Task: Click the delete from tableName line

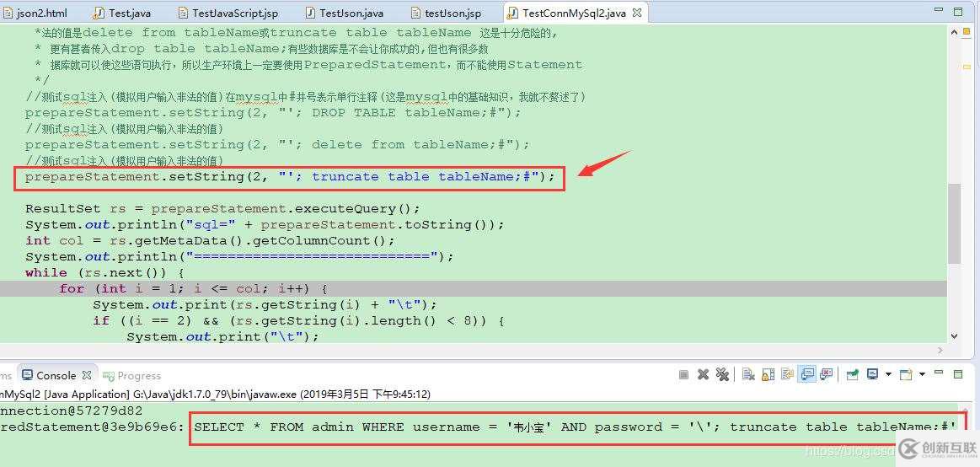Action: (277, 144)
